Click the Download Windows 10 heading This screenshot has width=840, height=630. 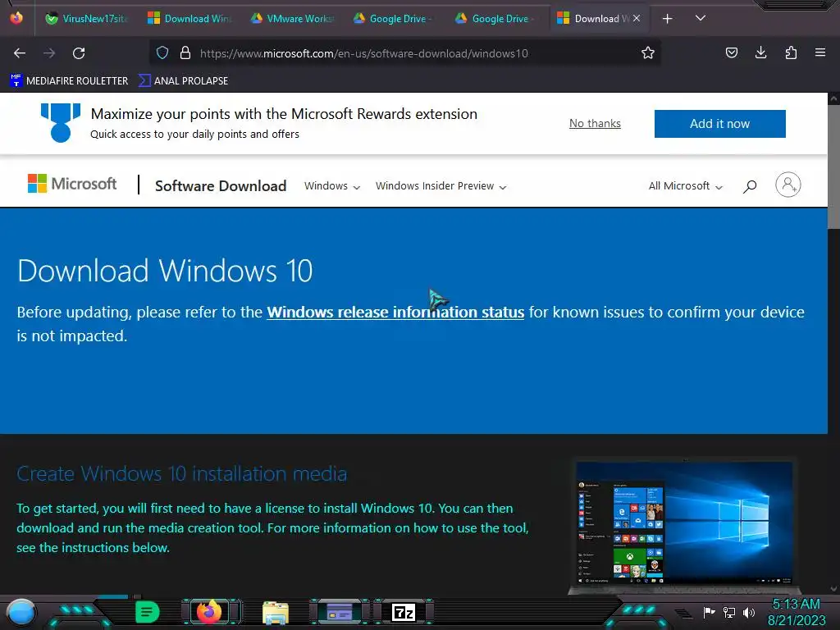click(165, 271)
